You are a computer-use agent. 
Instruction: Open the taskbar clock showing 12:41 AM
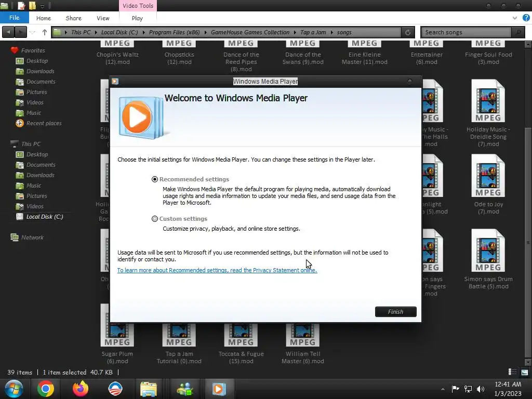pyautogui.click(x=508, y=389)
